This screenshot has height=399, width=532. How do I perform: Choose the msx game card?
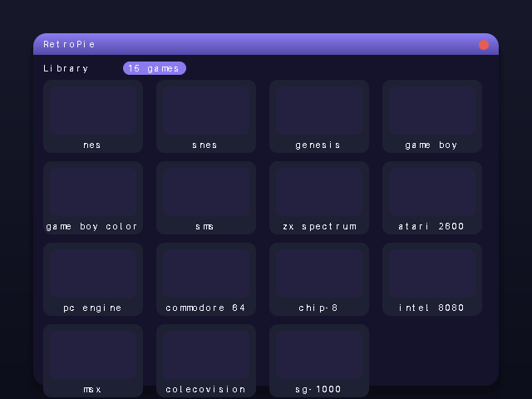pyautogui.click(x=93, y=361)
